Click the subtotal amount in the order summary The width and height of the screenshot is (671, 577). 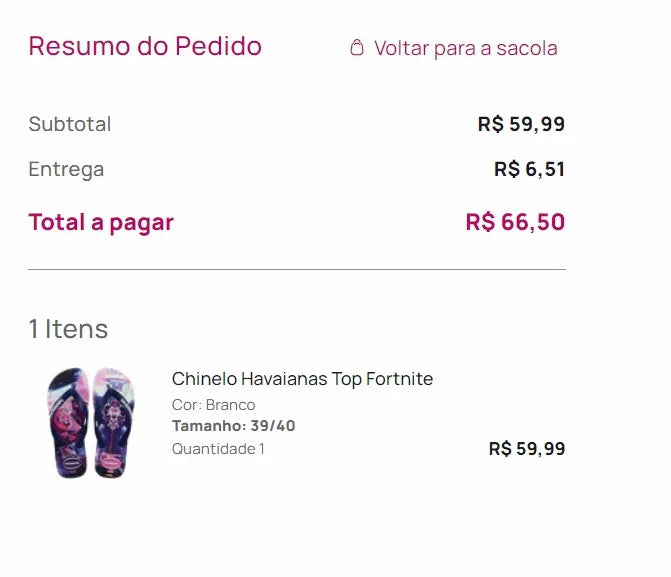[x=521, y=124]
